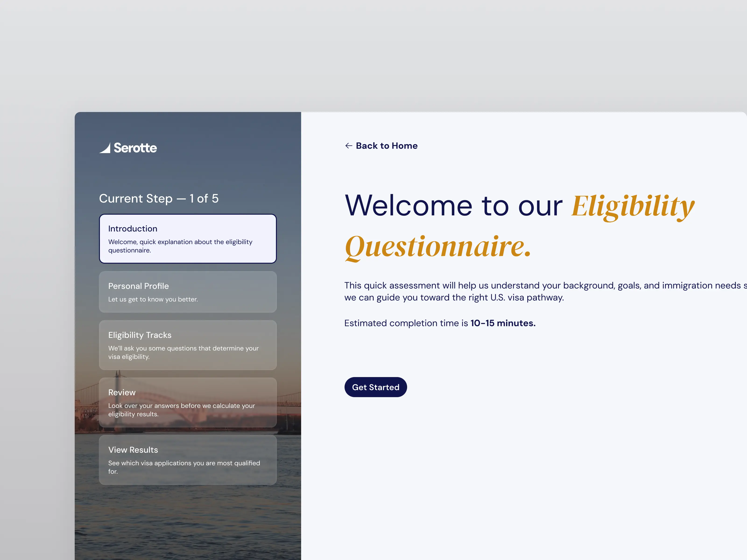Select the Introduction step card
This screenshot has width=747, height=560.
point(188,239)
